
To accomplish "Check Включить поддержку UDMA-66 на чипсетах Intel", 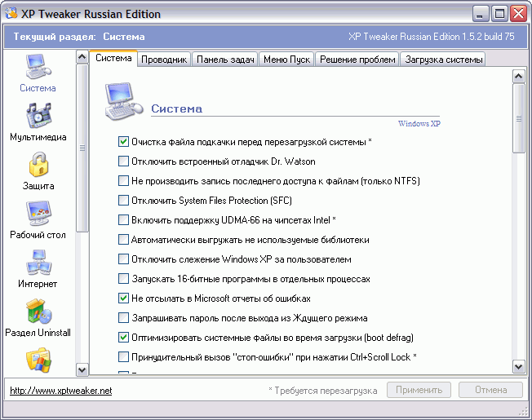I will coord(123,220).
